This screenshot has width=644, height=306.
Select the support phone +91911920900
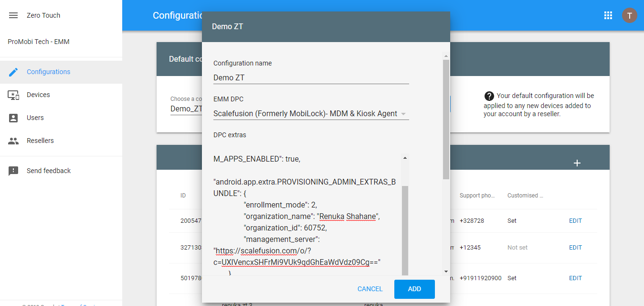(481, 278)
